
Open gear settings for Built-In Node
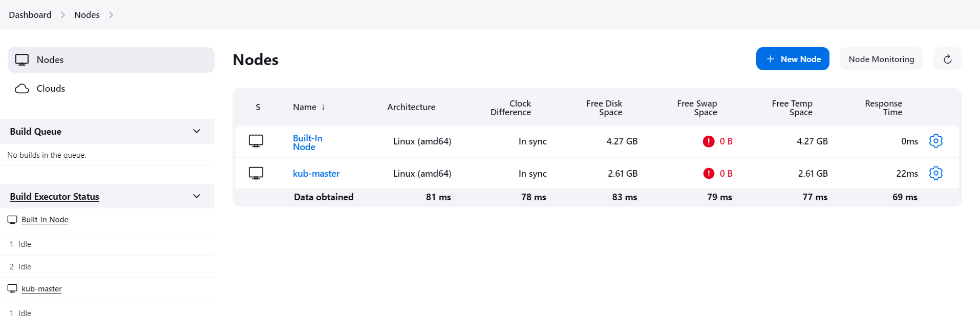[935, 141]
